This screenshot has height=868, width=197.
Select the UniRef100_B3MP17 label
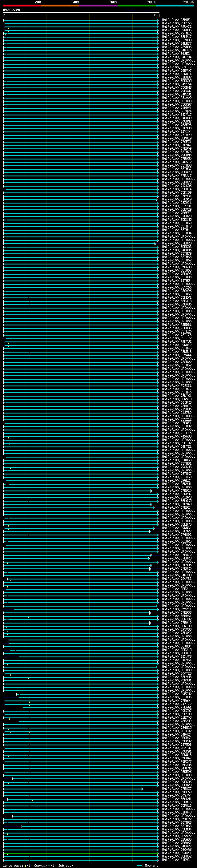tap(177, 37)
